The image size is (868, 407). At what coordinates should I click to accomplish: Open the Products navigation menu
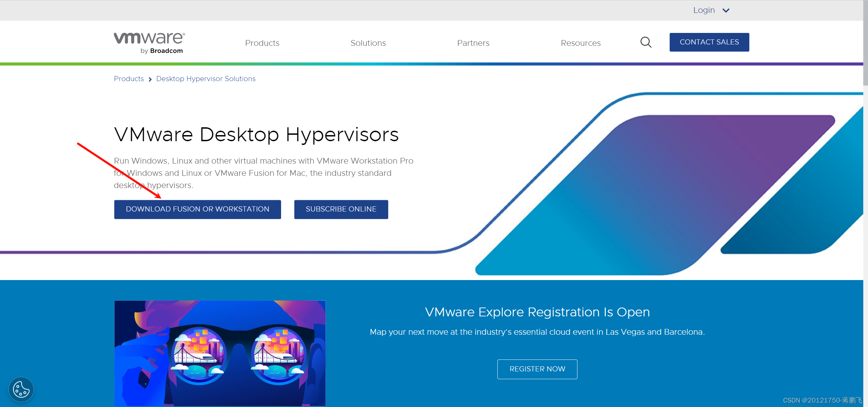point(262,43)
